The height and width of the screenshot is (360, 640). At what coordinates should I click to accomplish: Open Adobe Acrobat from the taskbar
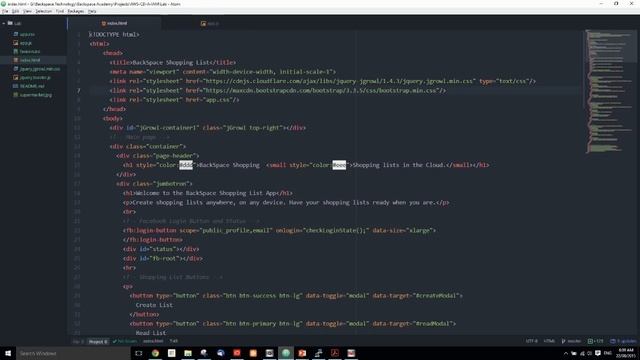[x=335, y=353]
